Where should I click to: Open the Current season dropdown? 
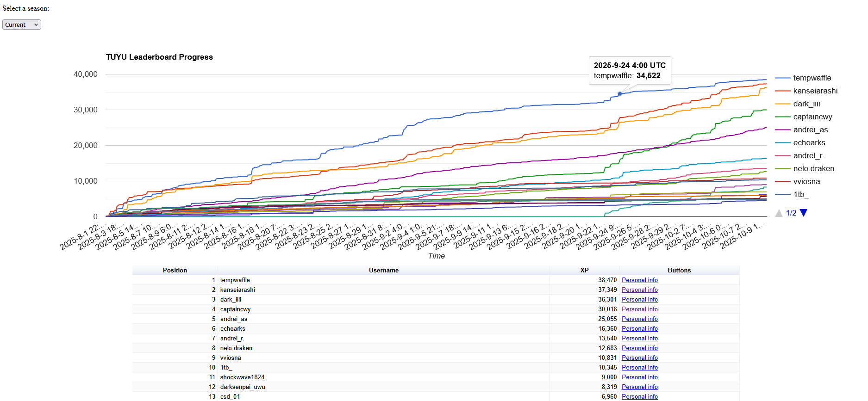(22, 25)
